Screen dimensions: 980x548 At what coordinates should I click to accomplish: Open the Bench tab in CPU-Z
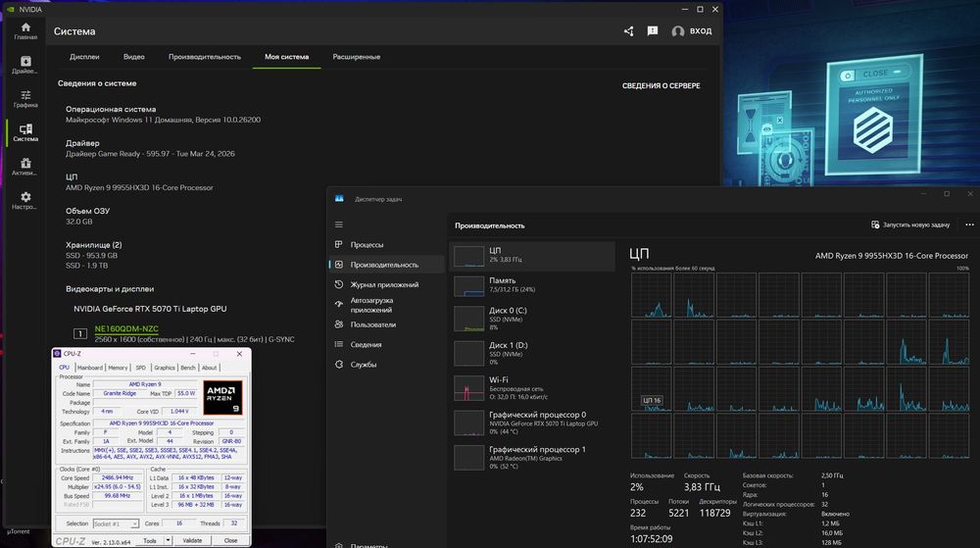point(188,368)
